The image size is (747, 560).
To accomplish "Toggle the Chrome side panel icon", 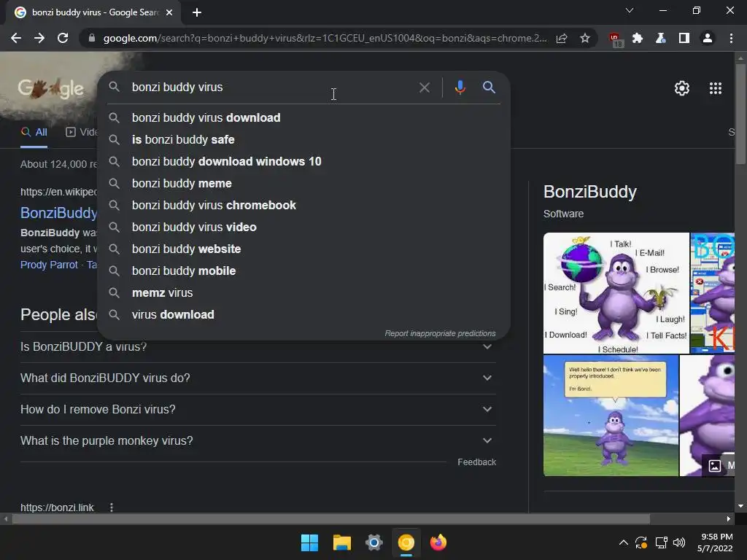I will (x=684, y=38).
